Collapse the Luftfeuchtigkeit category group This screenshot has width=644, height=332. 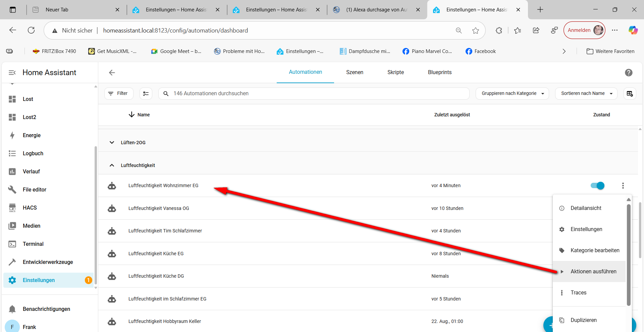click(112, 165)
